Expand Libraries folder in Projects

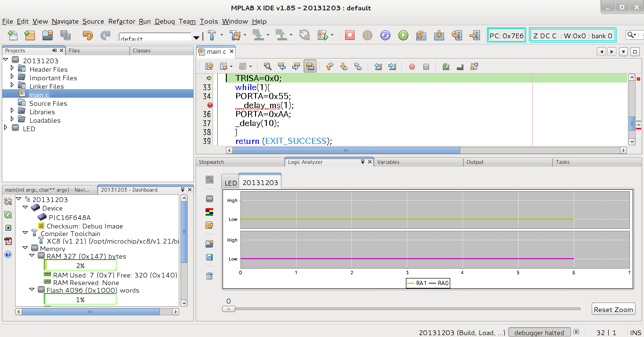(13, 111)
